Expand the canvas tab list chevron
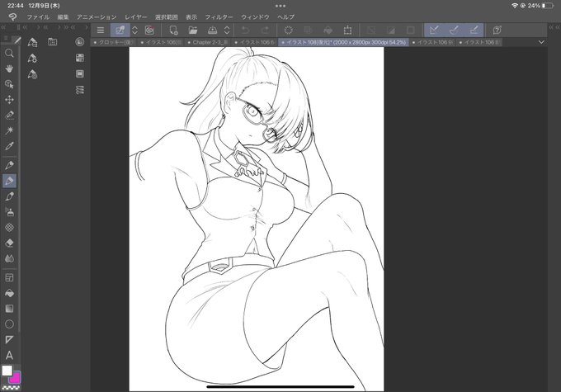The image size is (561, 392). (x=541, y=42)
